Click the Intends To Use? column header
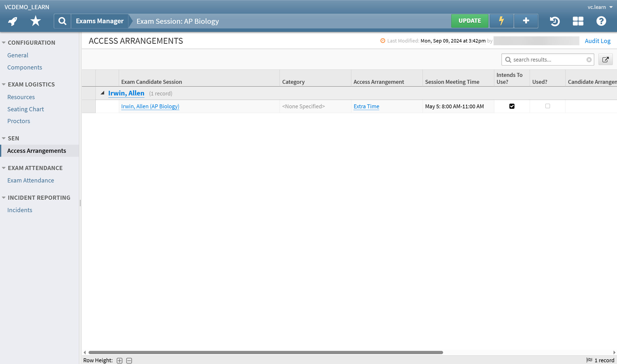Viewport: 617px width, 364px height. 512,78
